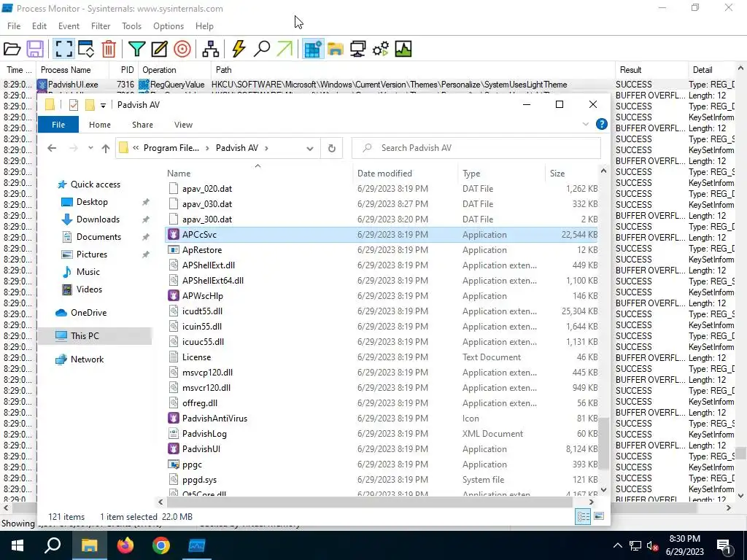This screenshot has width=747, height=560.
Task: Open Explorer help question mark icon
Action: pyautogui.click(x=602, y=124)
